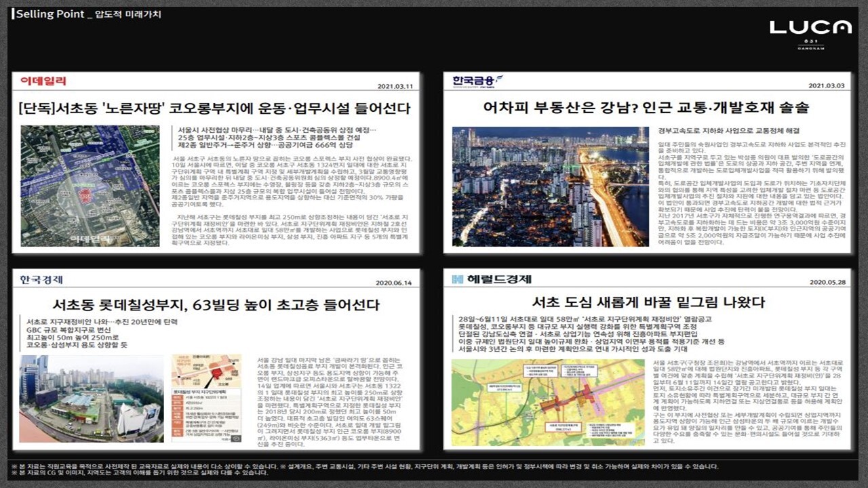Click the Lotte Chilsung site aerial photo

coord(92,399)
